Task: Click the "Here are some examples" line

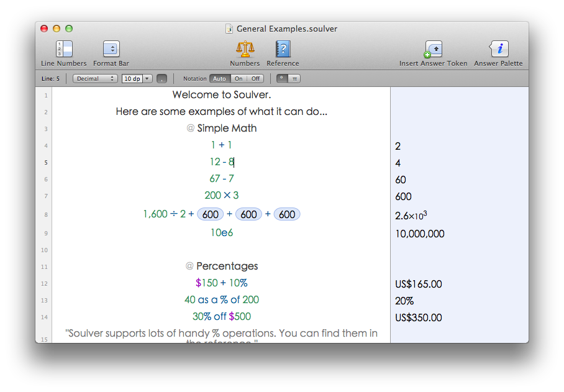Action: tap(222, 111)
